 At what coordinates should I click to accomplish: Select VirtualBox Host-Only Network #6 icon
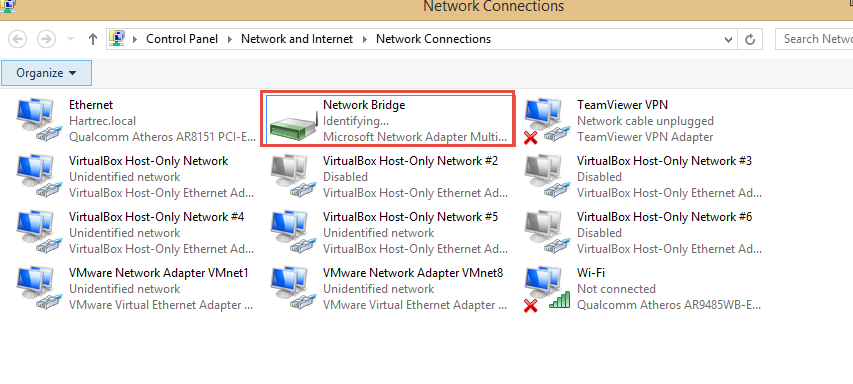tap(544, 233)
